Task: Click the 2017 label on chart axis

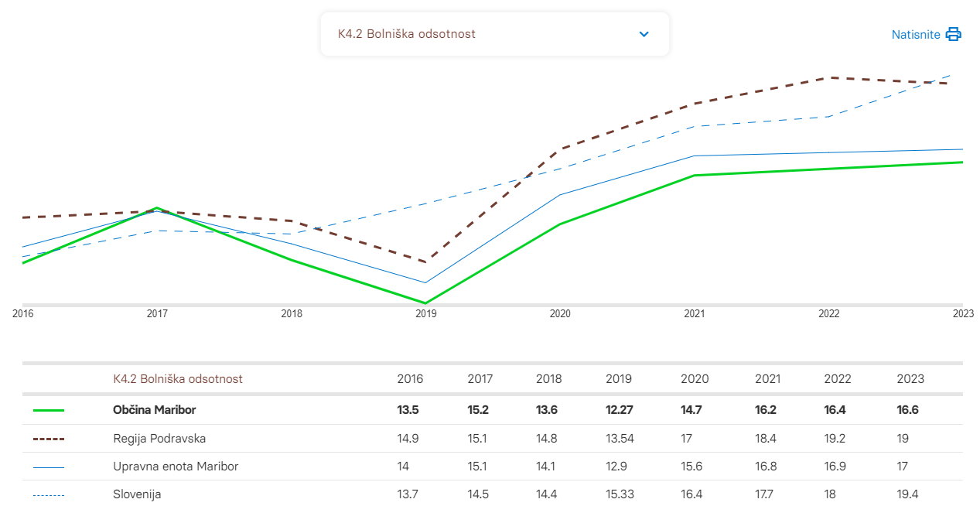Action: [x=157, y=314]
